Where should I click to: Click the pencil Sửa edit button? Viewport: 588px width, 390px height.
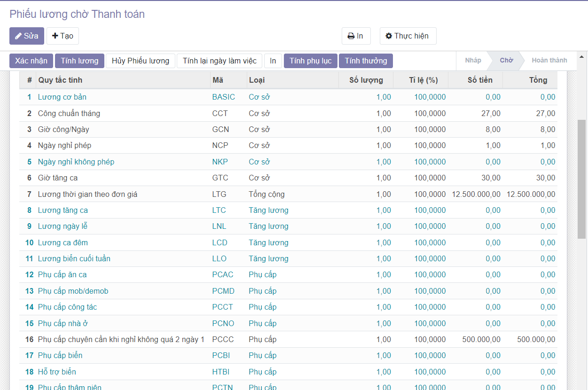tap(27, 36)
